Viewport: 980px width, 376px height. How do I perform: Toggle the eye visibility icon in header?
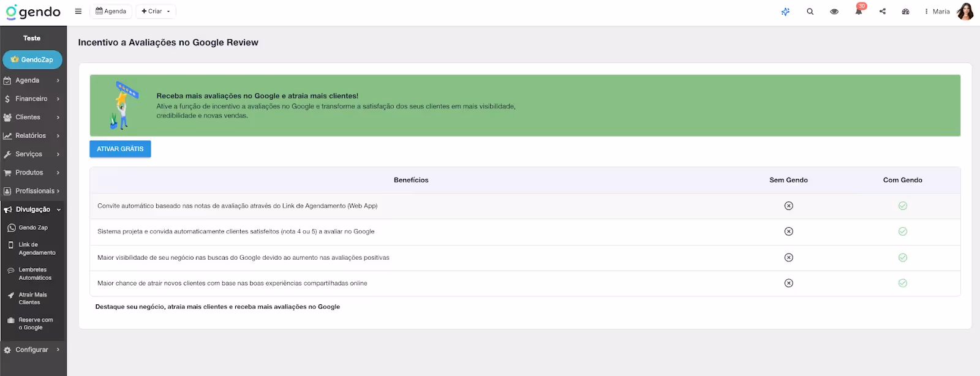coord(834,12)
